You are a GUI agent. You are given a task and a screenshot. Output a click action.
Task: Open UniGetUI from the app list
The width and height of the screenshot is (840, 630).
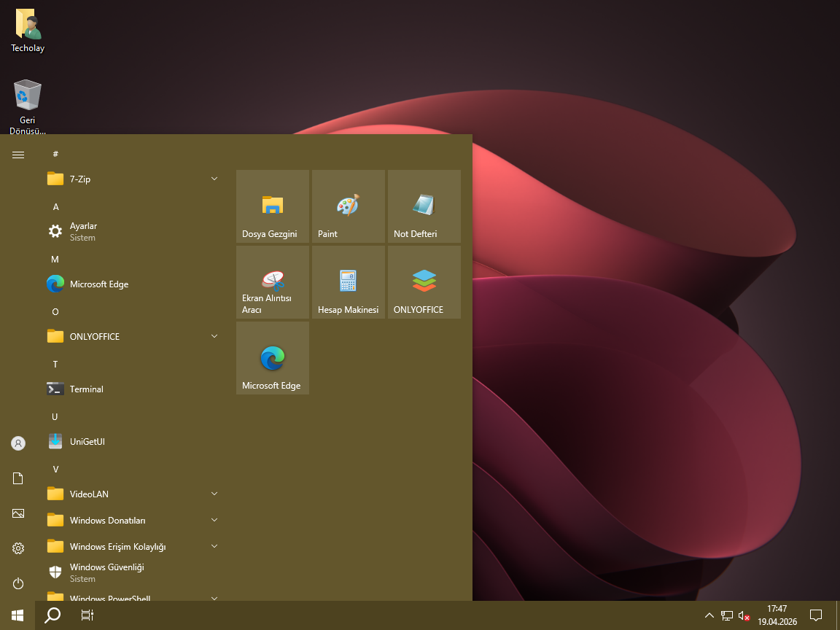pyautogui.click(x=132, y=441)
